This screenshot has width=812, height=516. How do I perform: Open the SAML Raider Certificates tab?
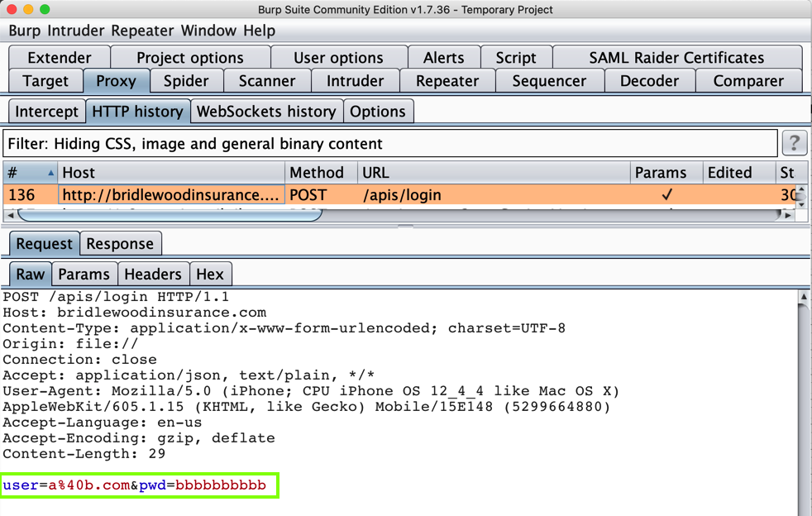click(677, 57)
